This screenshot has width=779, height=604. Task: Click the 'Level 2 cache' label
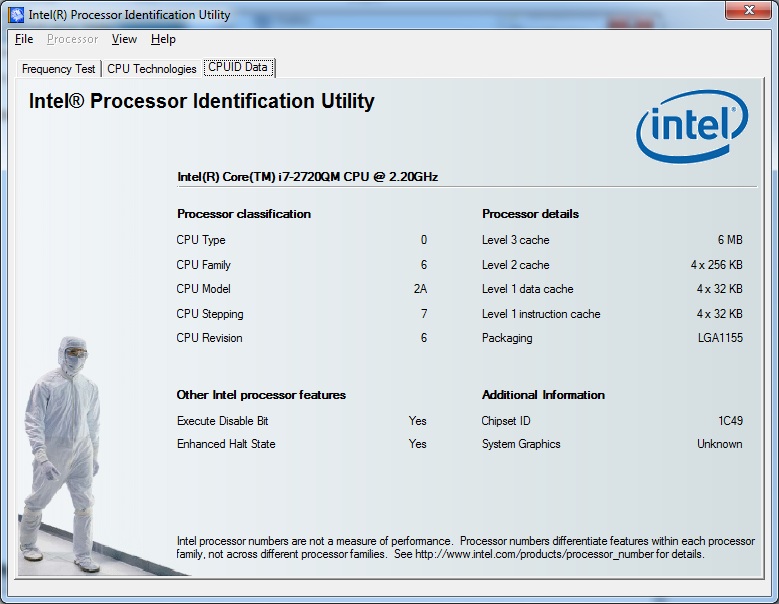point(515,265)
